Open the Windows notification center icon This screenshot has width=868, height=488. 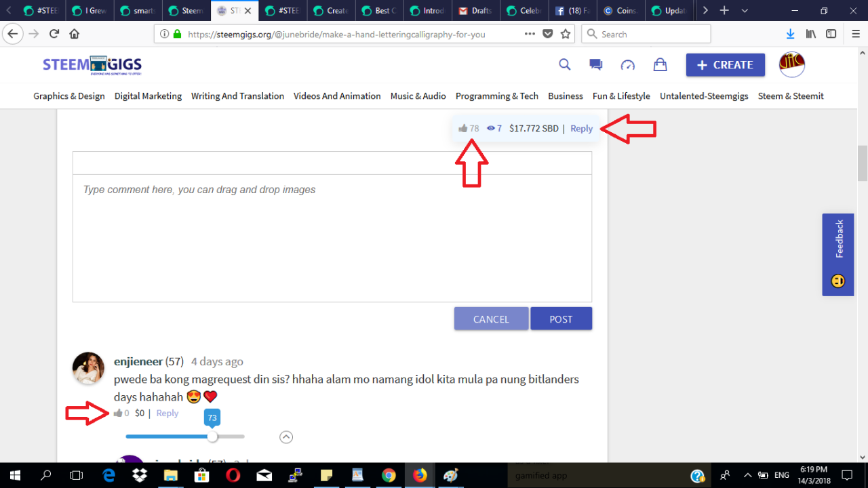point(847,475)
